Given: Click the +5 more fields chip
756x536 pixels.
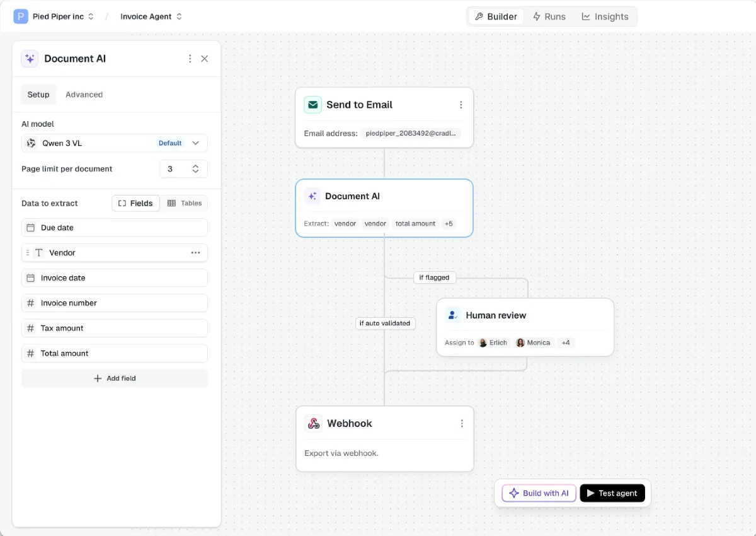Looking at the screenshot, I should pyautogui.click(x=449, y=224).
